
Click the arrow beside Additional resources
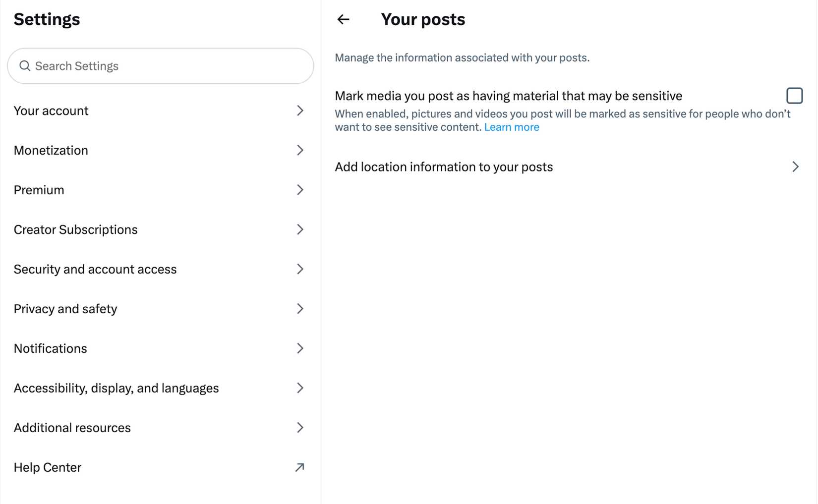(x=300, y=428)
